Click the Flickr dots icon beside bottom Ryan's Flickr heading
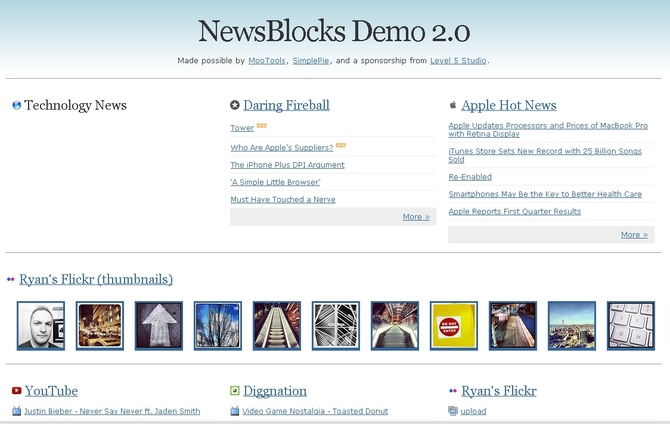The width and height of the screenshot is (670, 424). tap(453, 391)
